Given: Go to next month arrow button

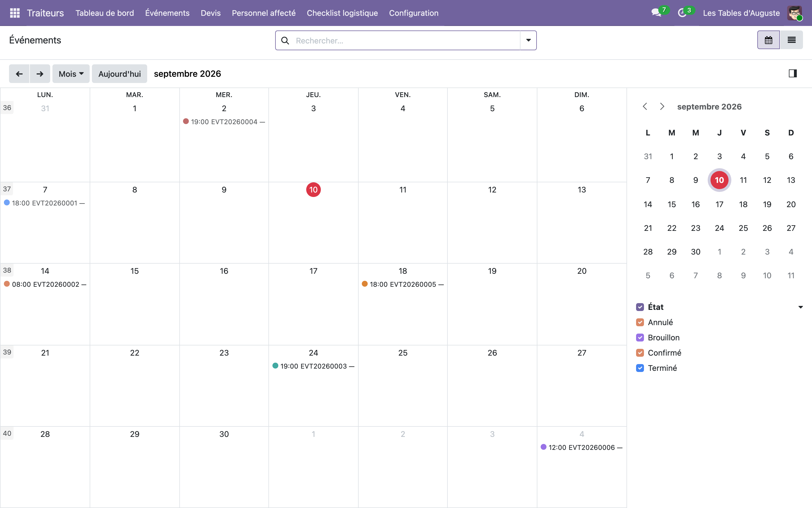Looking at the screenshot, I should [x=40, y=74].
